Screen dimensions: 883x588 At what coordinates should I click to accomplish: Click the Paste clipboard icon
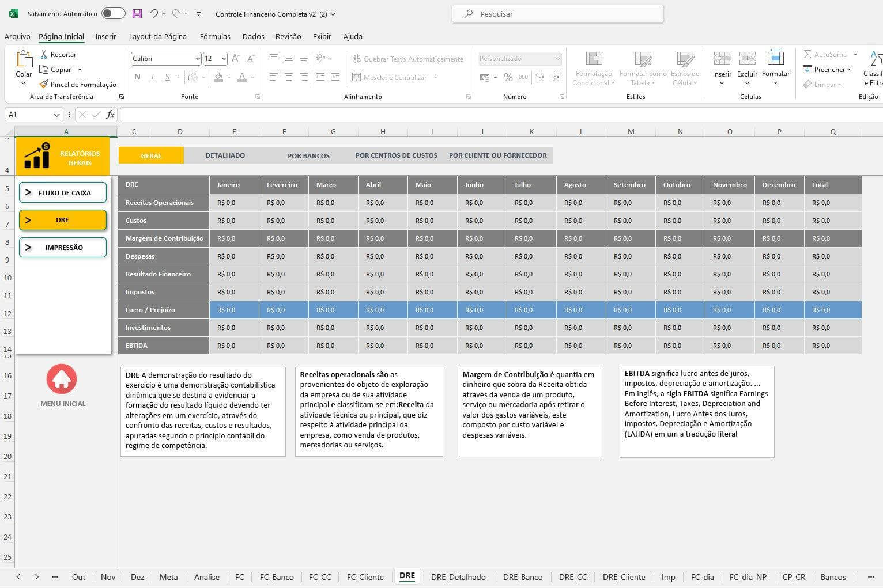click(x=24, y=60)
